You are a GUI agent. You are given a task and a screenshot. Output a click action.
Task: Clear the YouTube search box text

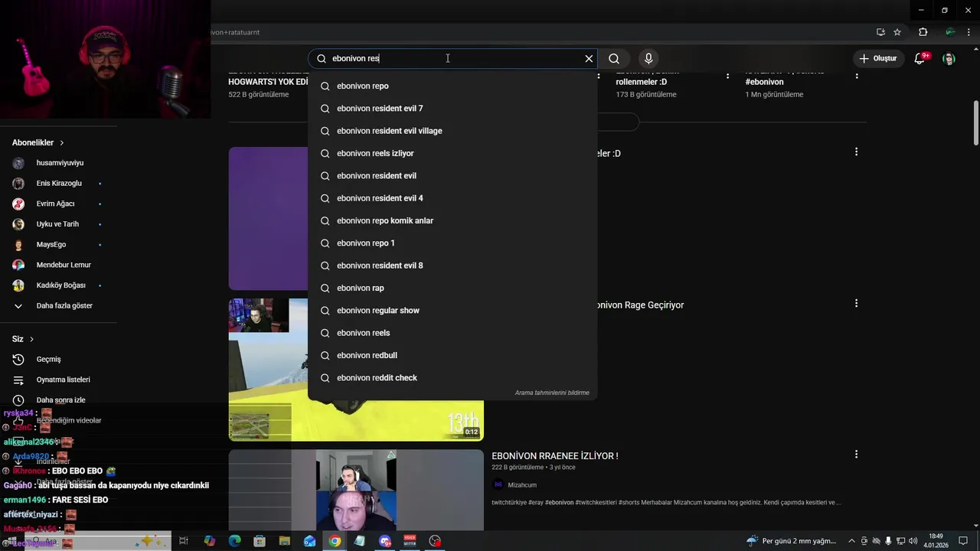pos(589,58)
